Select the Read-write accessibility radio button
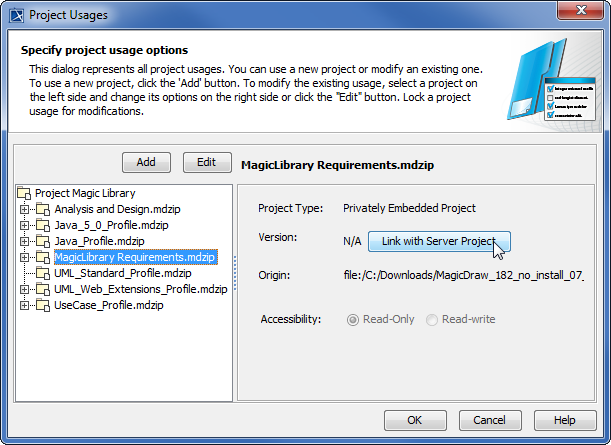Image resolution: width=611 pixels, height=445 pixels. [432, 320]
